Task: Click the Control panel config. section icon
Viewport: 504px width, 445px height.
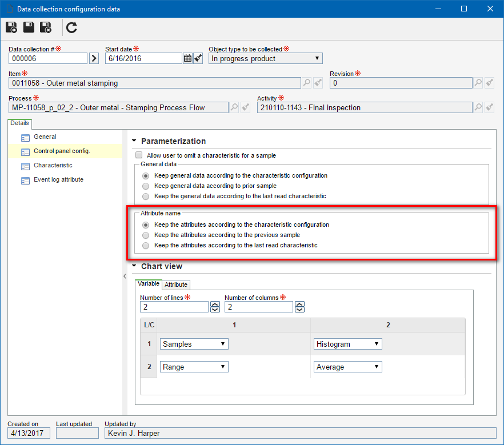Action: (25, 152)
